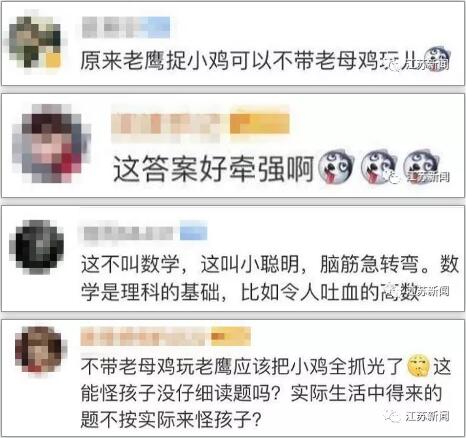The width and height of the screenshot is (466, 438).
Task: Open the second commenter's red-toned avatar
Action: 52,143
